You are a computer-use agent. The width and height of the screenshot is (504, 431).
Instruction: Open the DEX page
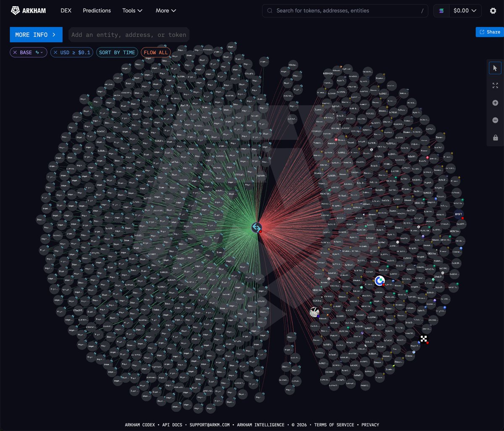pos(66,10)
